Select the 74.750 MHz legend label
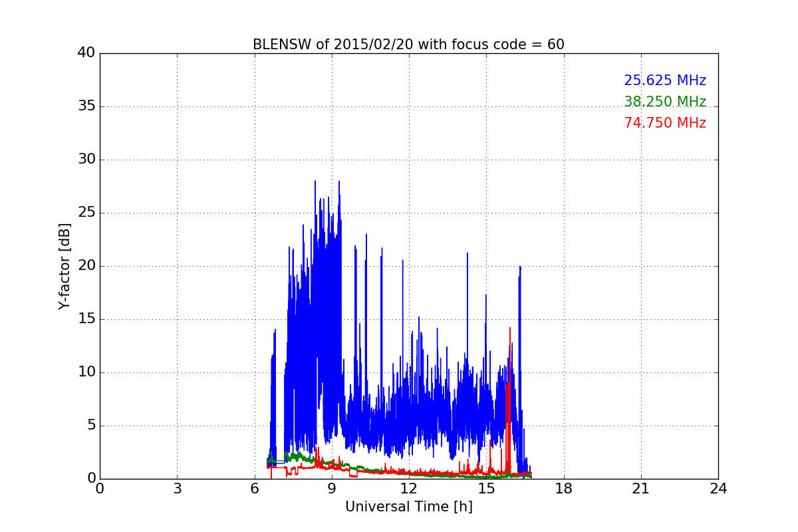798x532 pixels. coord(665,123)
